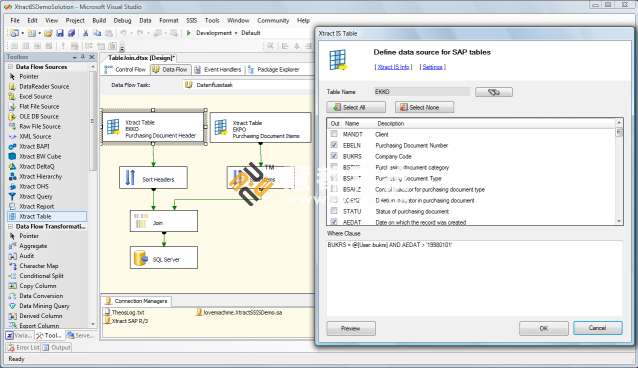Click the Select All button
Screen dimensions: 638x368
[x=356, y=107]
